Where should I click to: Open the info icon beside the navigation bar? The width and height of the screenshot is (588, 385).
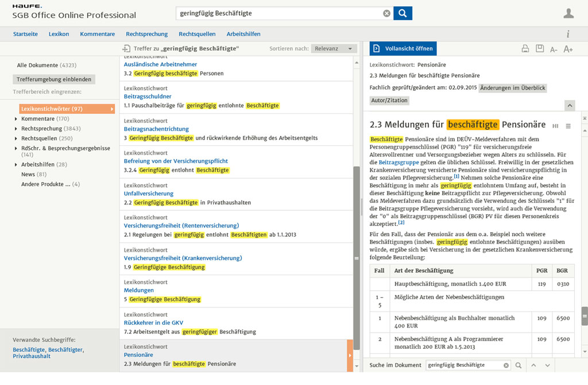click(567, 34)
